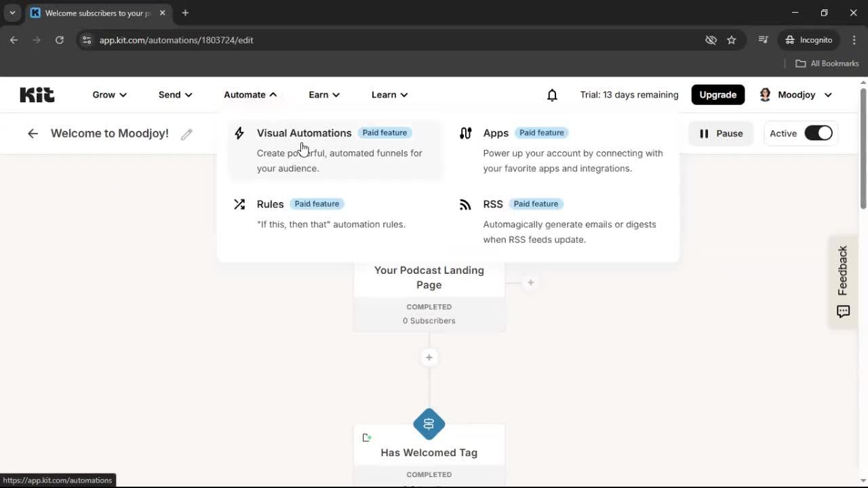The width and height of the screenshot is (868, 488).
Task: Pause the automation
Action: click(721, 133)
